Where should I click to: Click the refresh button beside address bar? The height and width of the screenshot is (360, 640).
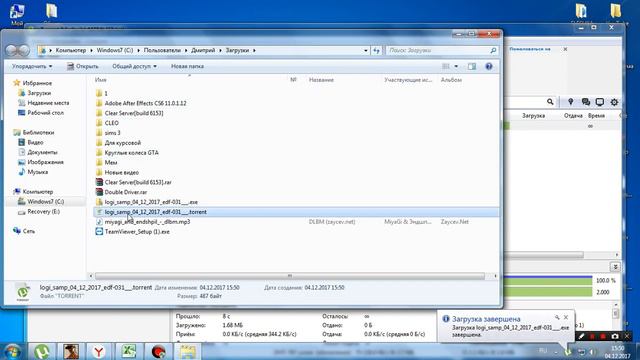[x=376, y=50]
